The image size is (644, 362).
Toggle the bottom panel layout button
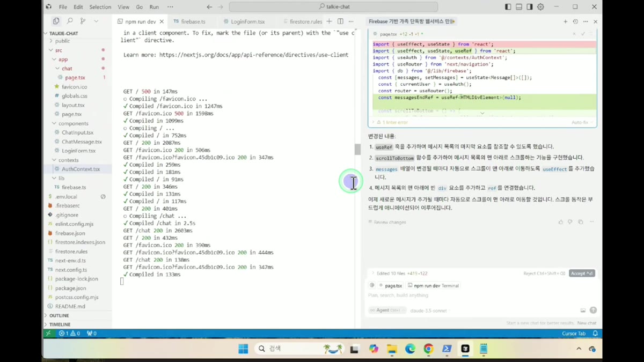(x=519, y=7)
